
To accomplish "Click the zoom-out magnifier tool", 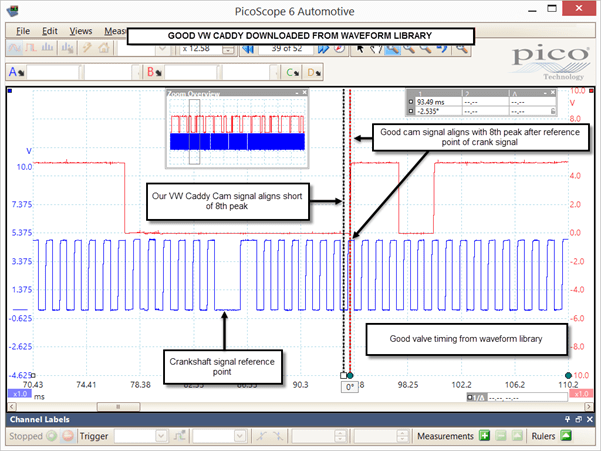I will (425, 49).
